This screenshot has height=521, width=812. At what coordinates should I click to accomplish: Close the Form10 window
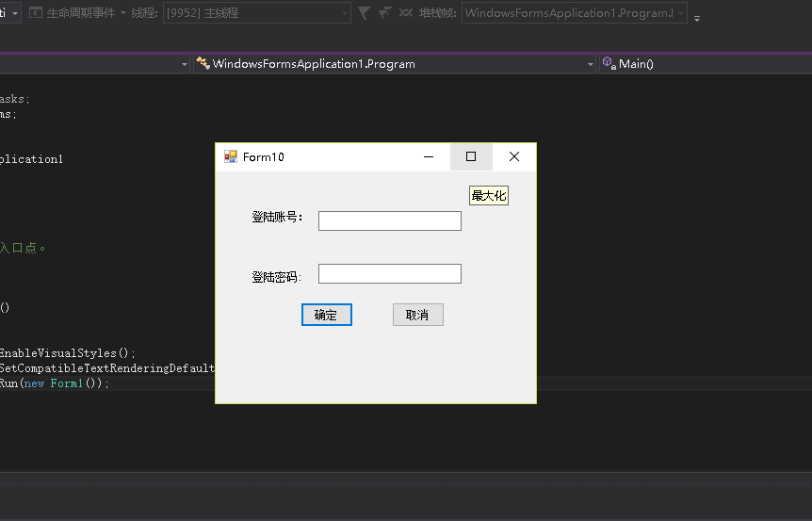[x=513, y=156]
